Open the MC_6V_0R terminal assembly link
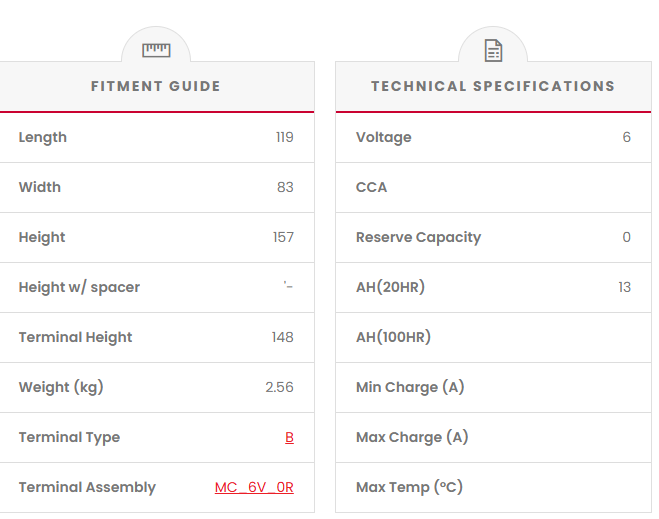This screenshot has width=659, height=519. pyautogui.click(x=254, y=487)
